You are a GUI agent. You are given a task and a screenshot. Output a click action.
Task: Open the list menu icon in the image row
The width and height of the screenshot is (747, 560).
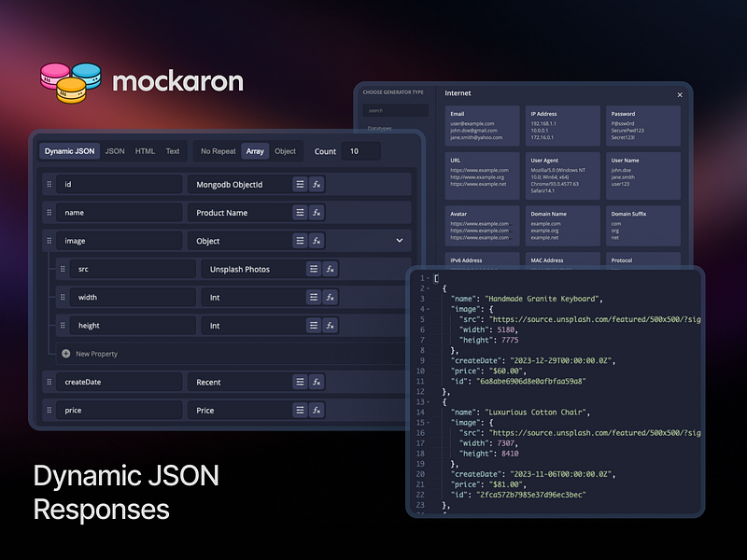coord(300,241)
